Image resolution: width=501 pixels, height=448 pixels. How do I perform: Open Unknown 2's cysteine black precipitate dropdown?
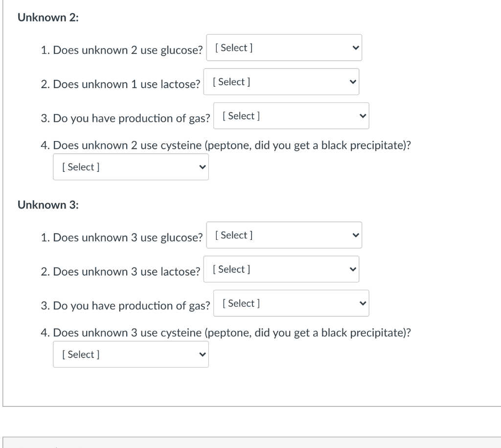130,167
